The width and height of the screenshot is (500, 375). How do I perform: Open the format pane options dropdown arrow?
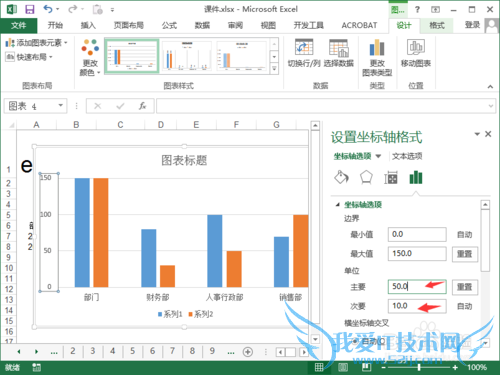477,134
